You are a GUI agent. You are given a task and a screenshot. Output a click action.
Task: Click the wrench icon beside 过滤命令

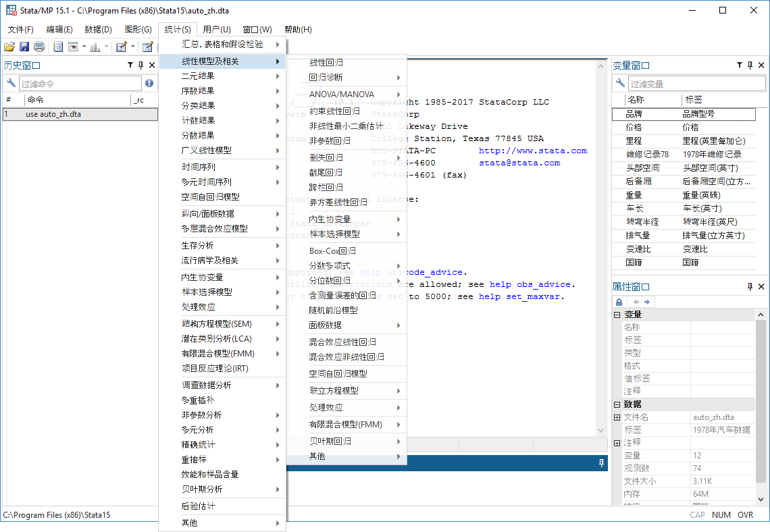point(10,84)
